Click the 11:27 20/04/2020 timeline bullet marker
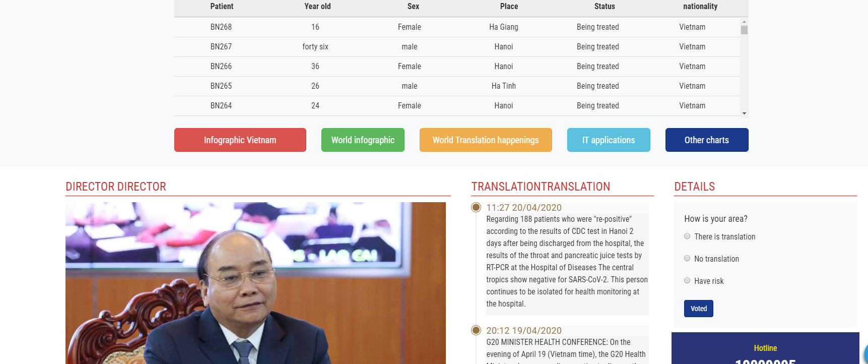The height and width of the screenshot is (364, 868). (476, 207)
